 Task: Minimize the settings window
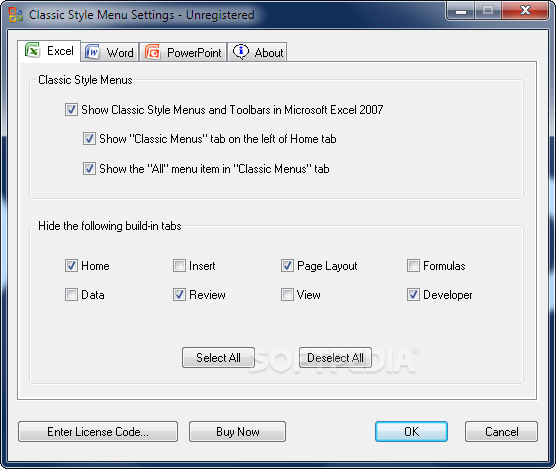pyautogui.click(x=460, y=11)
